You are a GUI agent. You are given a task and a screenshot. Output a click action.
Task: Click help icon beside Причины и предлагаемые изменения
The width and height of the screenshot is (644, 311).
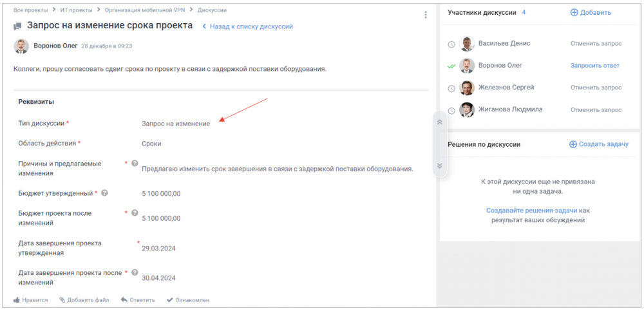pos(135,164)
